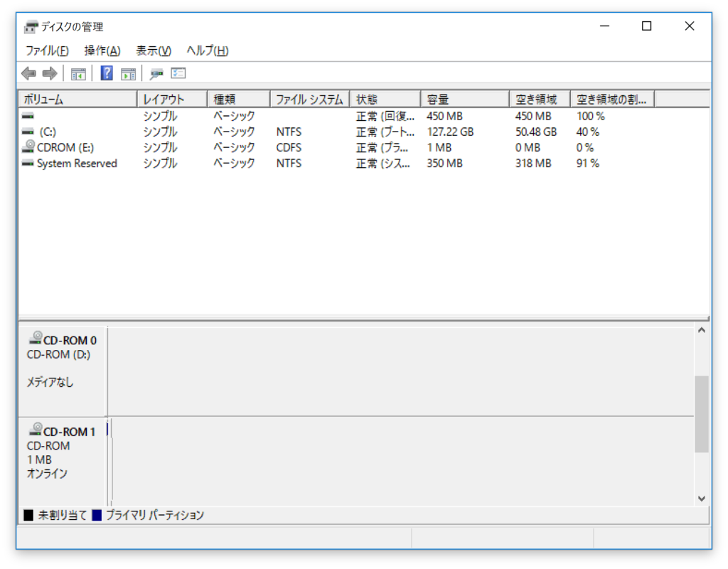This screenshot has width=728, height=569.
Task: Click the Disk Management title bar icon
Action: [x=31, y=27]
